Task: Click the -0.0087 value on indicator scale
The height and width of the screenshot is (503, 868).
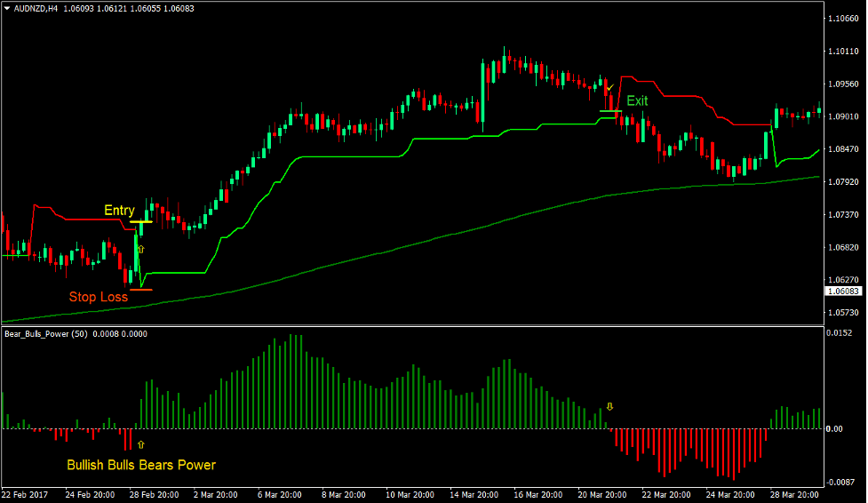Action: 840,482
